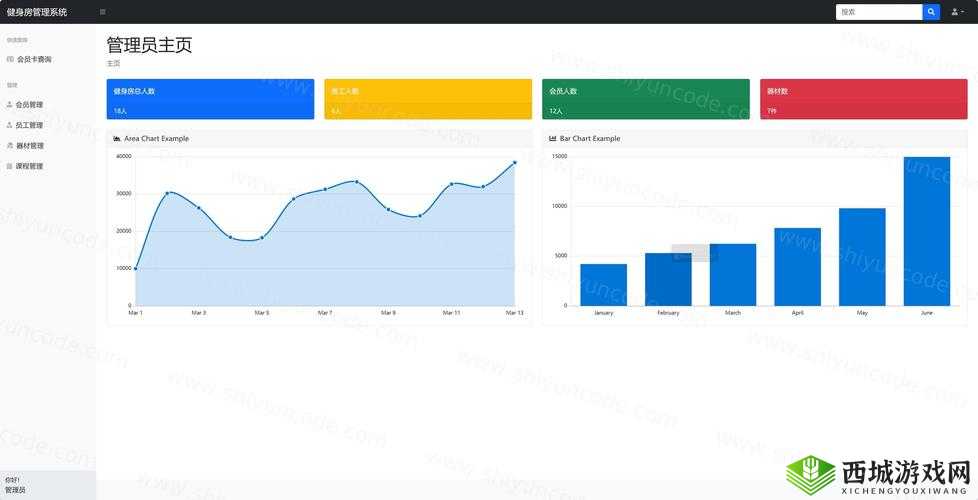Image resolution: width=978 pixels, height=500 pixels.
Task: Click the 会员卡查询 card icon in sidebar
Action: [x=10, y=60]
